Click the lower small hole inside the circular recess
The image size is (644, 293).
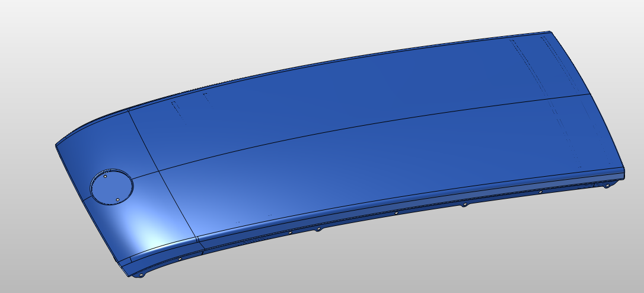coord(117,200)
